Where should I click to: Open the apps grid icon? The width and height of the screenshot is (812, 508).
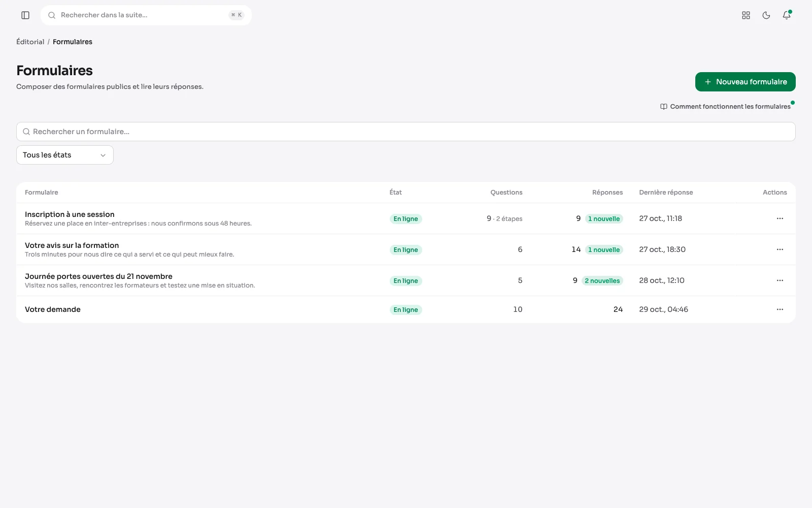(x=746, y=15)
